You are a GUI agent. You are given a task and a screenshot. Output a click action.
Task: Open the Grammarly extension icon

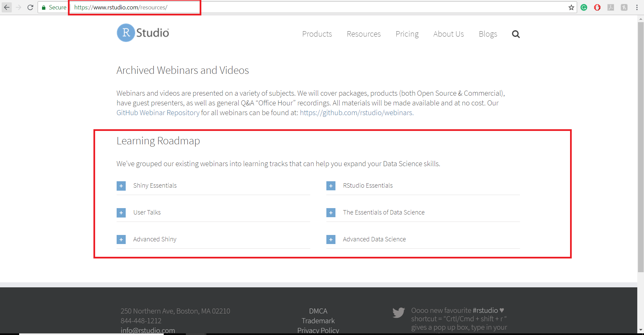point(584,7)
